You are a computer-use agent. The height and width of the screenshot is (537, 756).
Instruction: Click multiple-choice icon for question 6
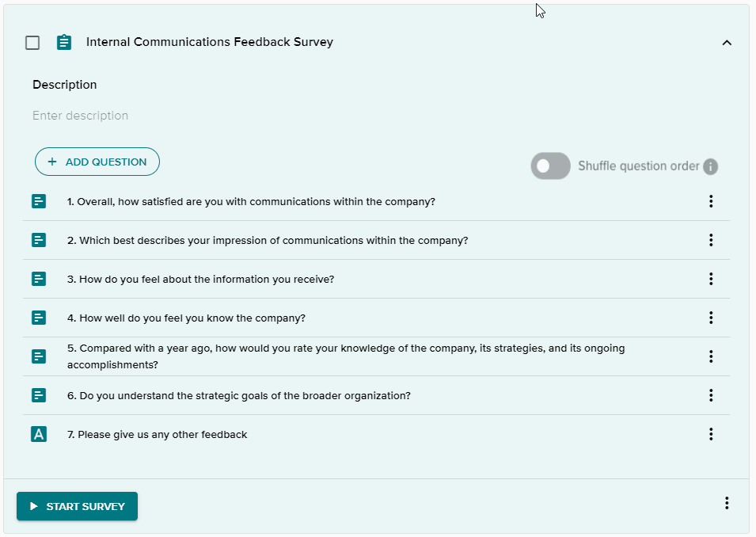click(39, 395)
